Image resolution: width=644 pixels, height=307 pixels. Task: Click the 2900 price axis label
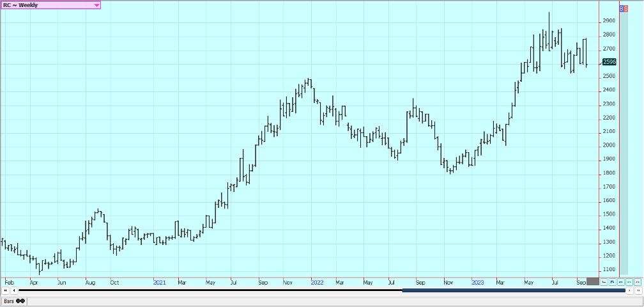609,21
